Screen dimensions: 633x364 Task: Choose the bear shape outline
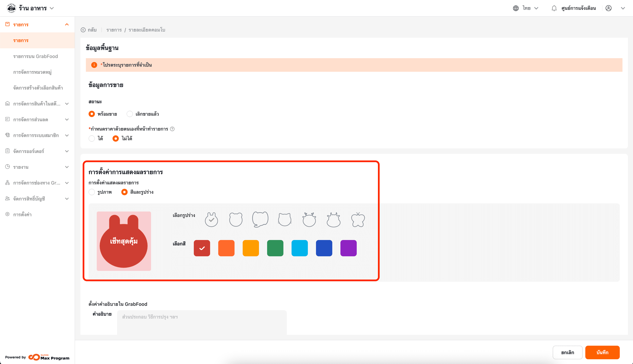pos(236,220)
